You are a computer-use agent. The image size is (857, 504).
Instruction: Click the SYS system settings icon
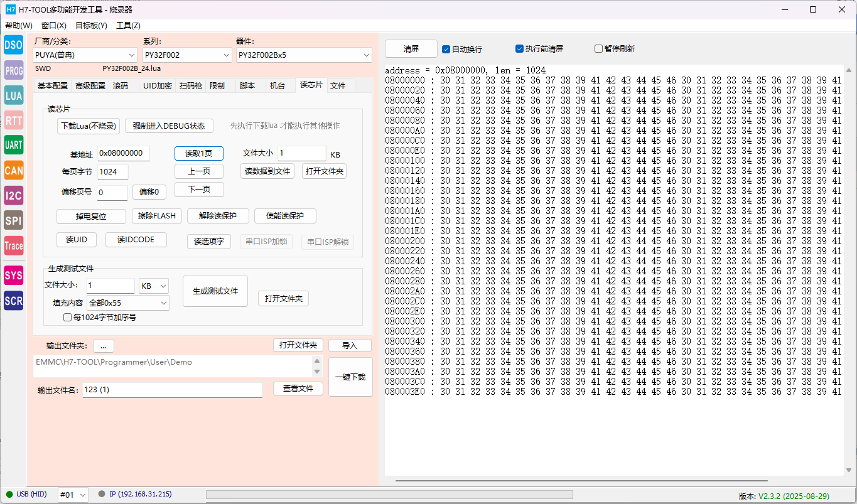(x=13, y=275)
